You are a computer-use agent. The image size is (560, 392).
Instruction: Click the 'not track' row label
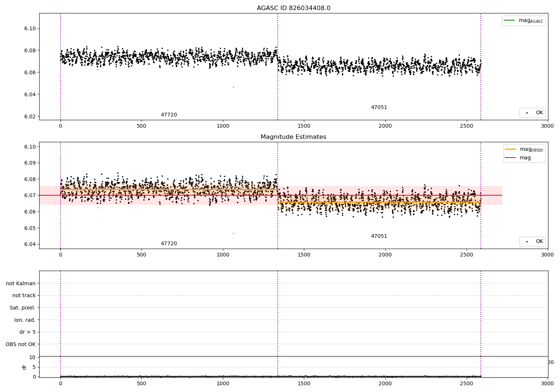(x=24, y=296)
